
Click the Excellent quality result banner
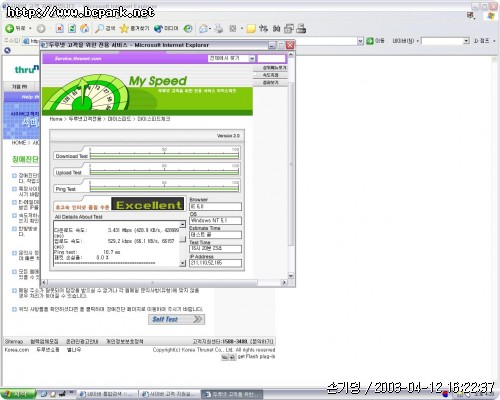click(x=149, y=205)
